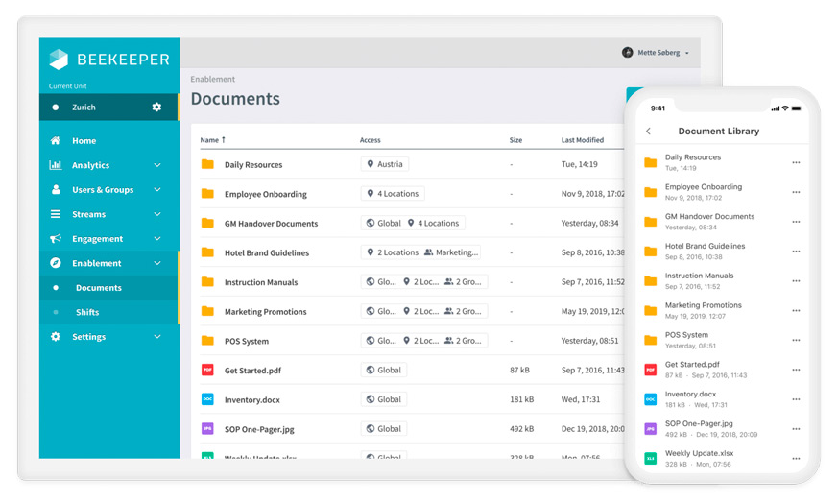Click the Enablement breadcrumb above Documents
The image size is (838, 504).
[212, 79]
